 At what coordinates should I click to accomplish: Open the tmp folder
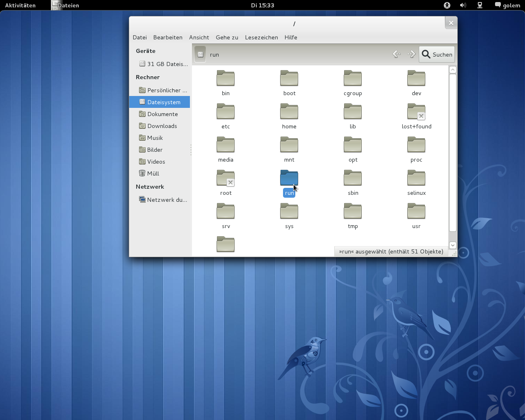click(353, 211)
